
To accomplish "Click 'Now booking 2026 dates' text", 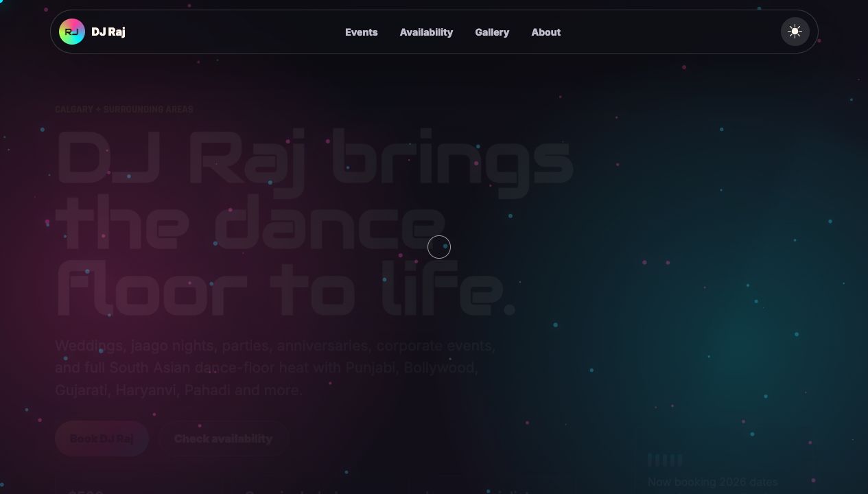I will pyautogui.click(x=713, y=482).
